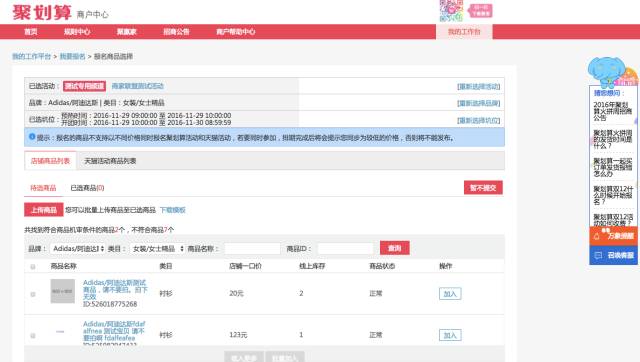Select the 待选商品 sub-tab
This screenshot has width=640, height=362.
click(x=43, y=188)
